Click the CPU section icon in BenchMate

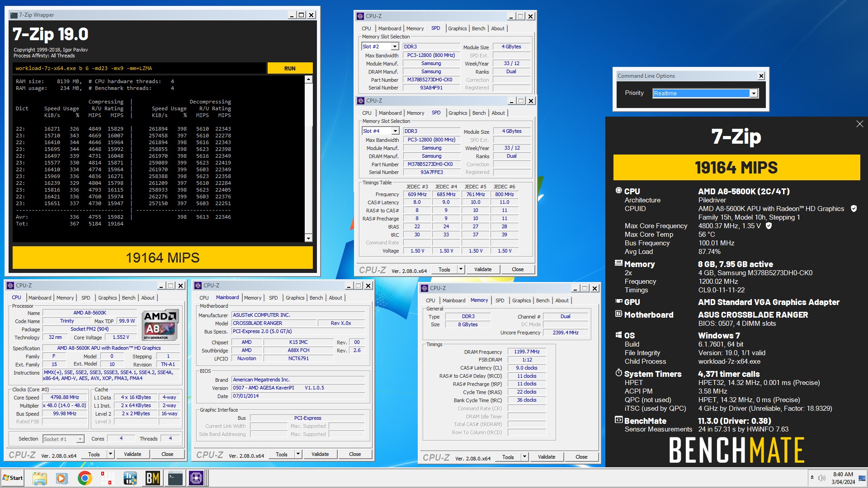click(618, 191)
